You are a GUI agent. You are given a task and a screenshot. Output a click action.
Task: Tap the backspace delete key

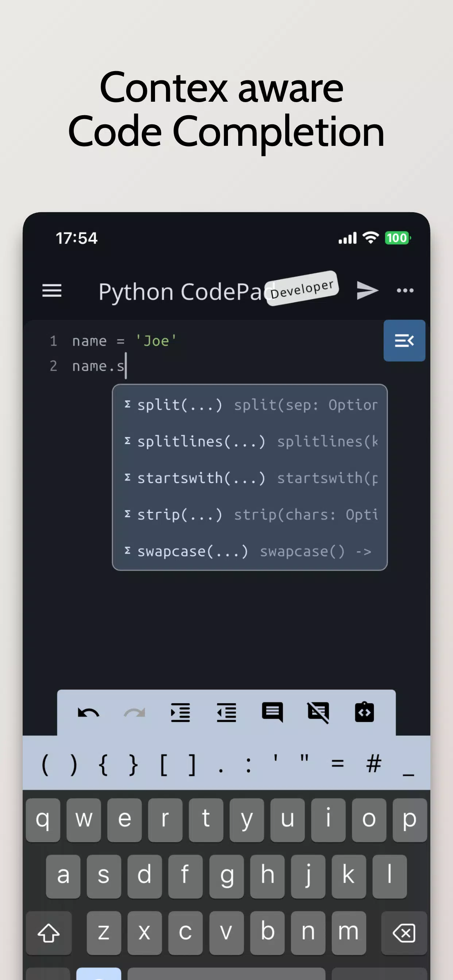[x=404, y=933]
